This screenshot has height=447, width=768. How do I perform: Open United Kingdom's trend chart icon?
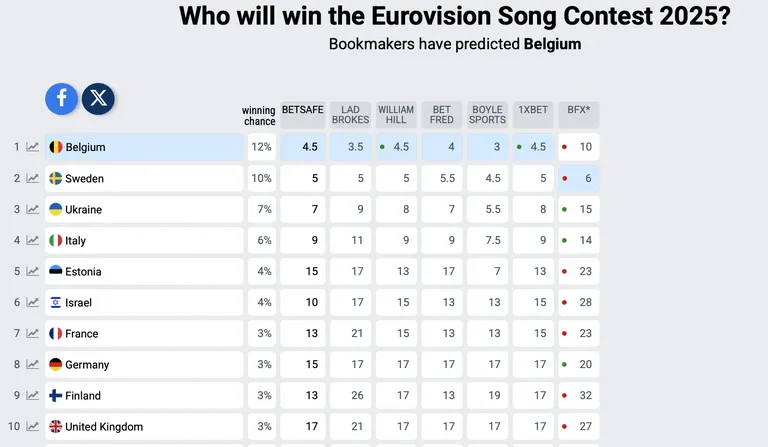click(x=32, y=426)
